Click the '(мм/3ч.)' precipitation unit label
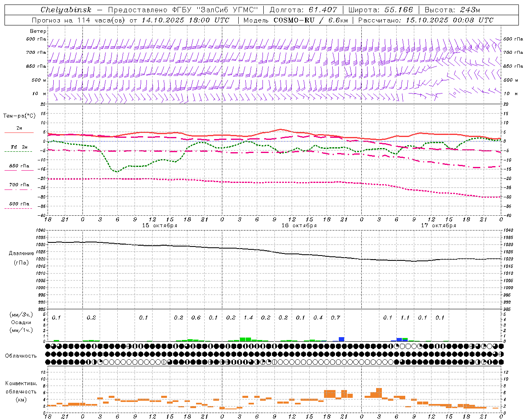 tap(21, 315)
